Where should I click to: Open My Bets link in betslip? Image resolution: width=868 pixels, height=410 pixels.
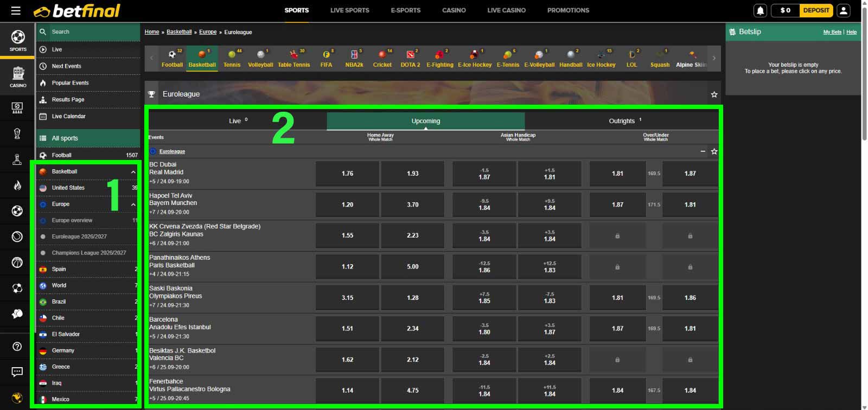[x=832, y=32]
